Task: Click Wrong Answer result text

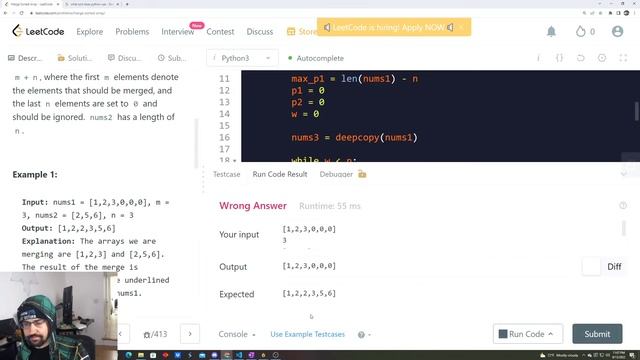Action: (x=253, y=206)
